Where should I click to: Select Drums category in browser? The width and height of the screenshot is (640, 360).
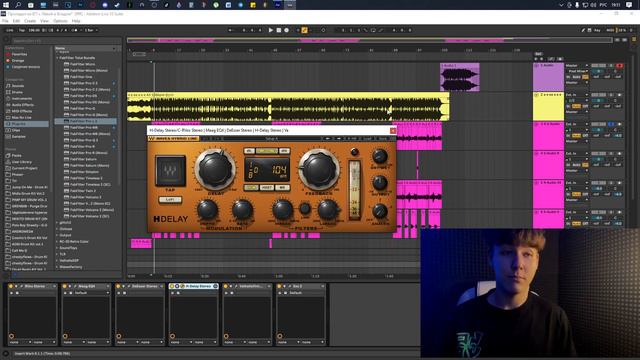(x=18, y=92)
